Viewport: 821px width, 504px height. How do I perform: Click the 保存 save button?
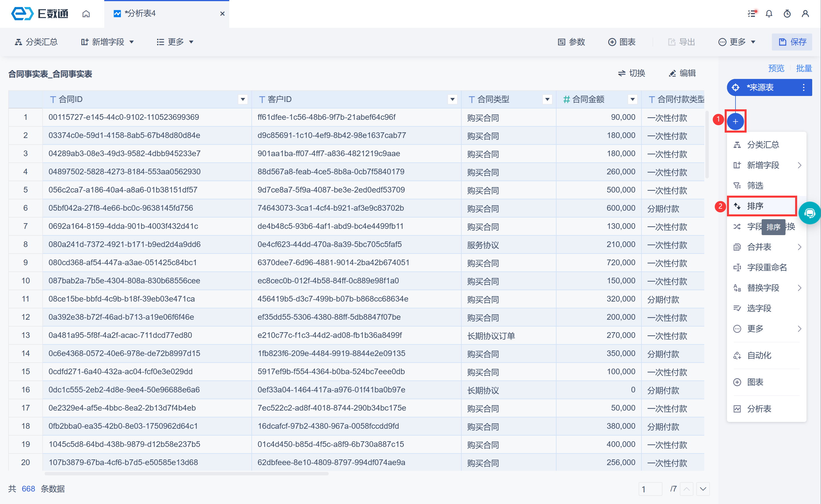(x=792, y=42)
